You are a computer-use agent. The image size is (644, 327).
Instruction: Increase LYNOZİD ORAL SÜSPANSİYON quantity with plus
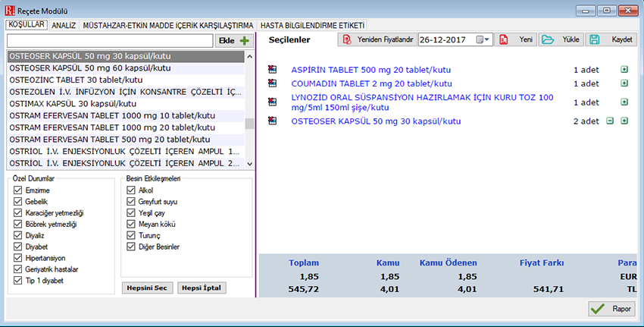click(x=624, y=102)
